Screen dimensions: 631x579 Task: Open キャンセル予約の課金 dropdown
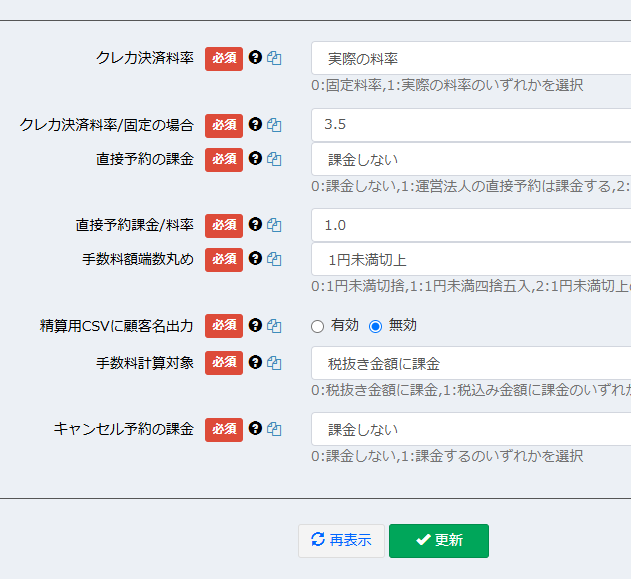click(471, 429)
